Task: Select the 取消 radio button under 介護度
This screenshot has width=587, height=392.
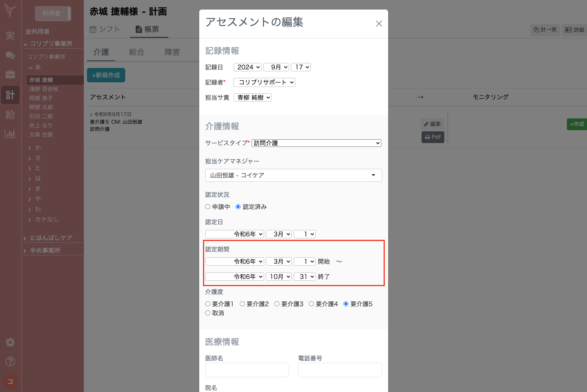Action: click(x=208, y=313)
